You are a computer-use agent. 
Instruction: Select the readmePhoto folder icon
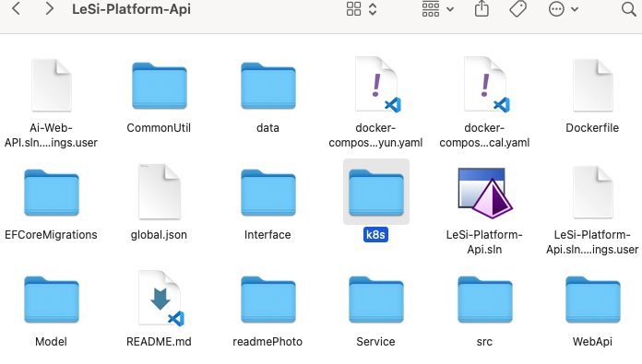pos(268,299)
